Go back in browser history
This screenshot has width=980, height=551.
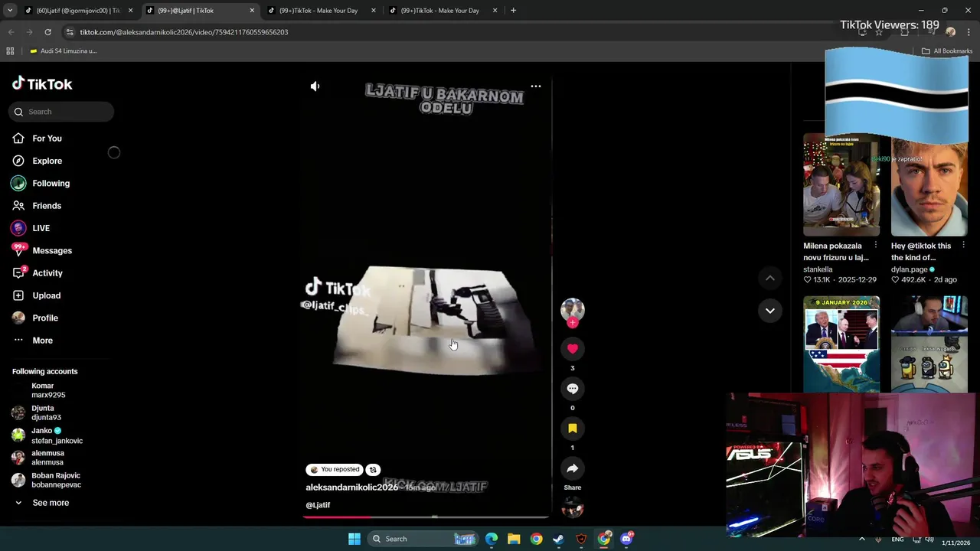(x=11, y=32)
